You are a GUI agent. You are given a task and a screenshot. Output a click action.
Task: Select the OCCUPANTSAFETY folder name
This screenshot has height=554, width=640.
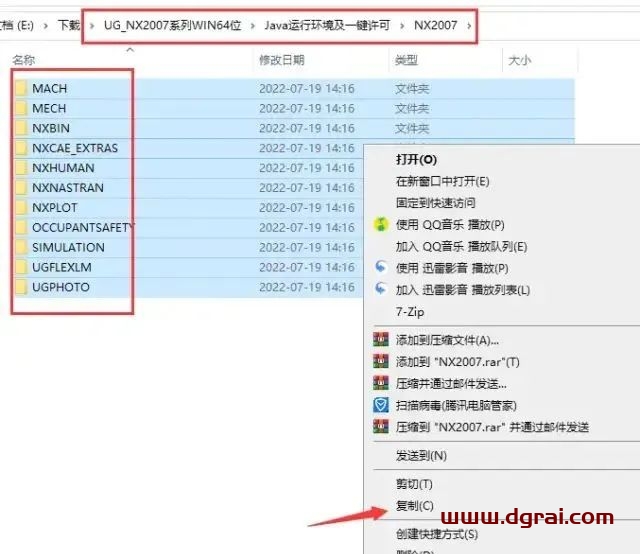[x=83, y=227]
